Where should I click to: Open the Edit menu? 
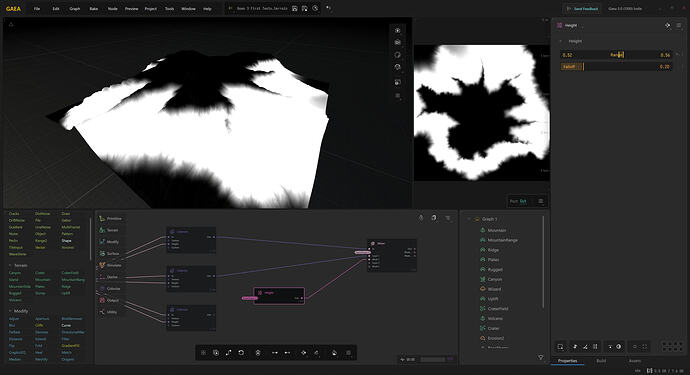[56, 8]
